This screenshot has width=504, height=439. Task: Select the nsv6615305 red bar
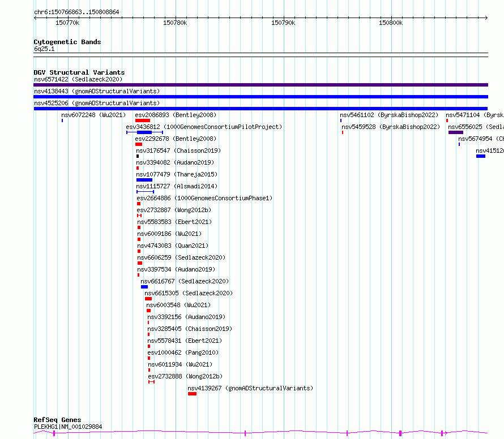148,299
